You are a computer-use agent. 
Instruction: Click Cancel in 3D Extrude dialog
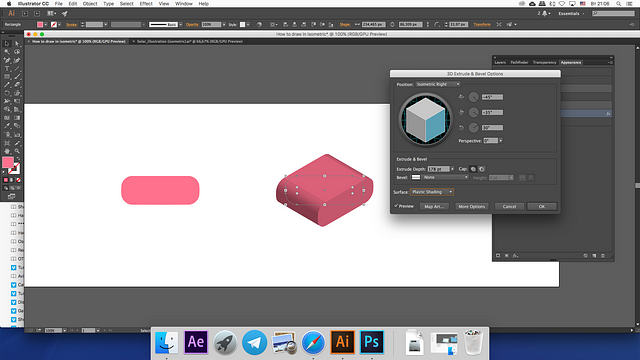coord(509,207)
